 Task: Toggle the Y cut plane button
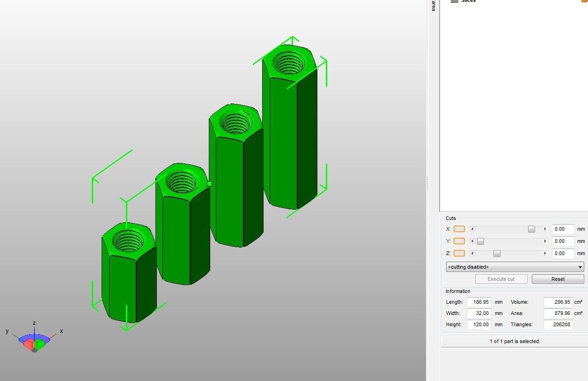[459, 241]
